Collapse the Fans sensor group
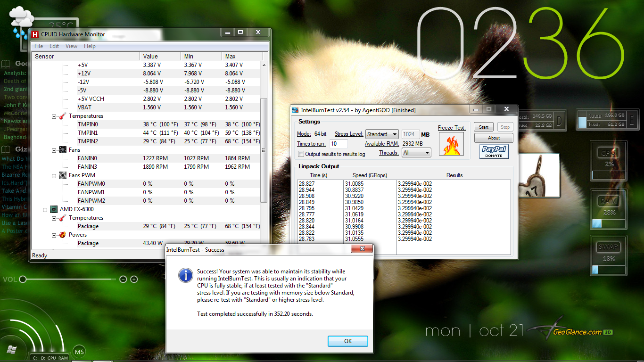 coord(54,150)
